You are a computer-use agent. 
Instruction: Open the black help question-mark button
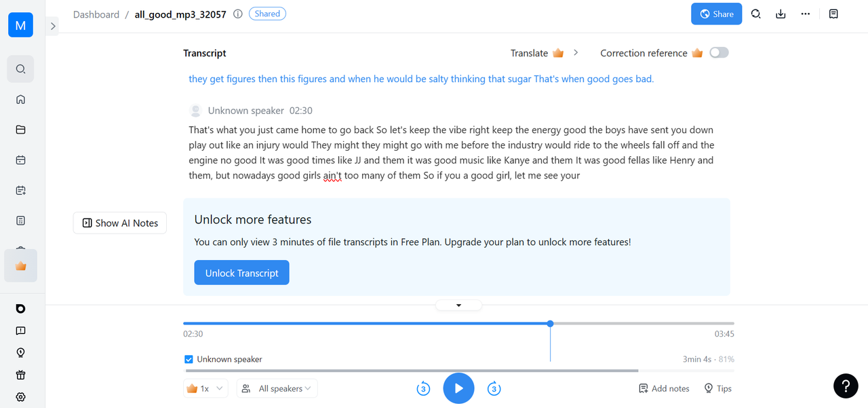pos(846,386)
